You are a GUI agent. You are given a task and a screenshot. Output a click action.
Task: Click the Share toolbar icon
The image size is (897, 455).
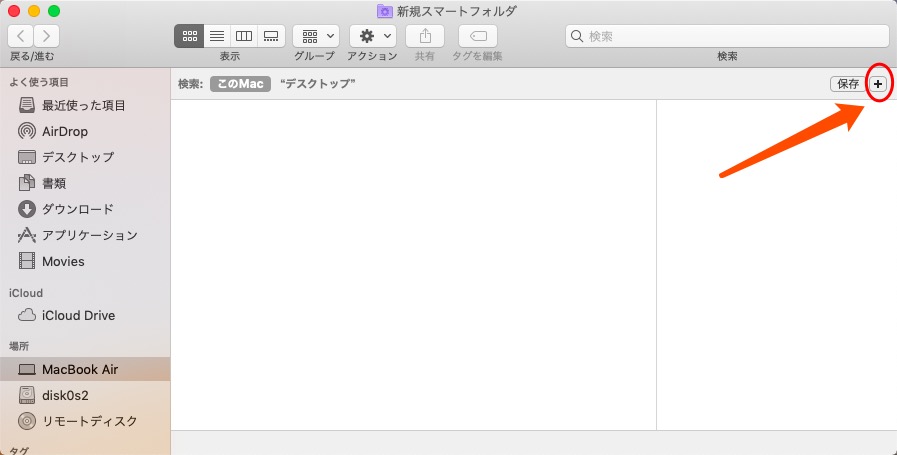click(x=425, y=36)
